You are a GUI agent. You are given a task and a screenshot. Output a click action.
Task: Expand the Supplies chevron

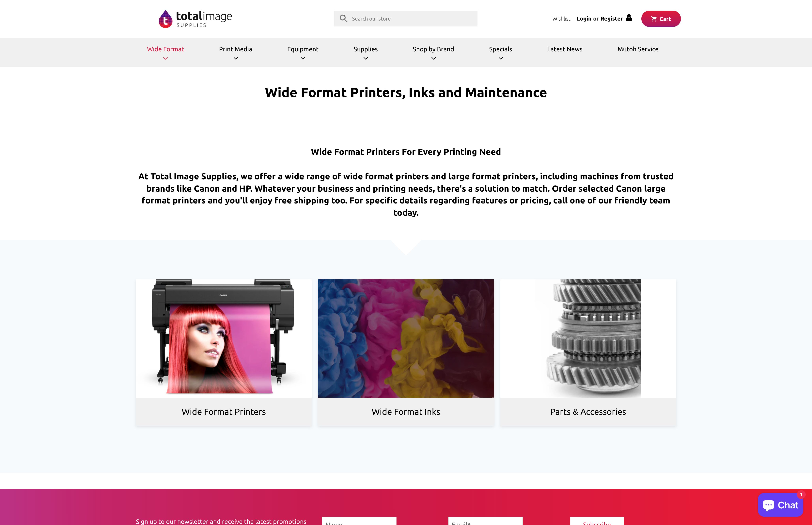(366, 58)
